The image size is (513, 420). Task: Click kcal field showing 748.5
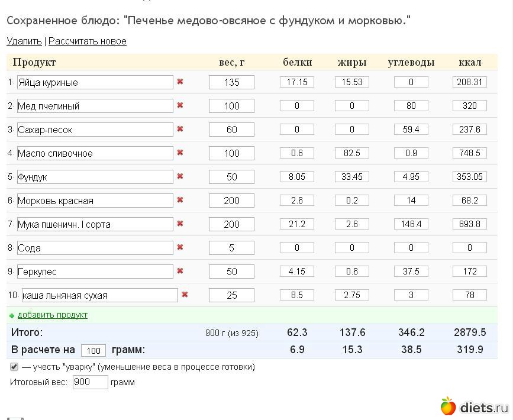coord(469,153)
